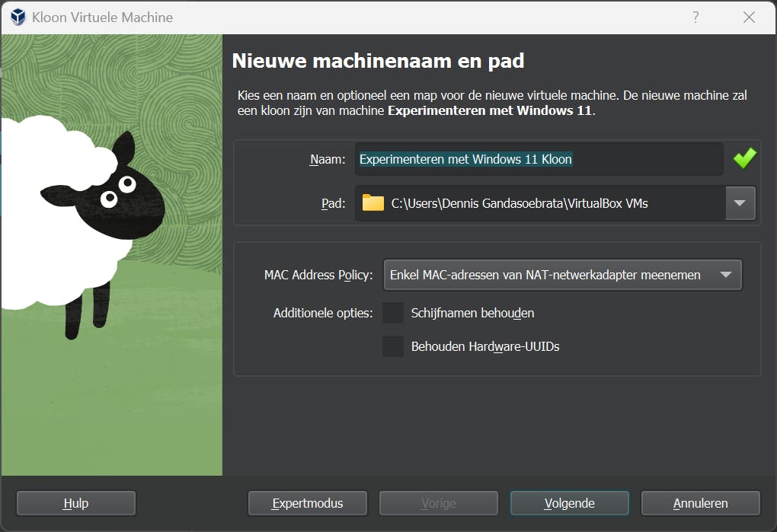777x532 pixels.
Task: Click the green checkmark validation icon
Action: tap(745, 158)
